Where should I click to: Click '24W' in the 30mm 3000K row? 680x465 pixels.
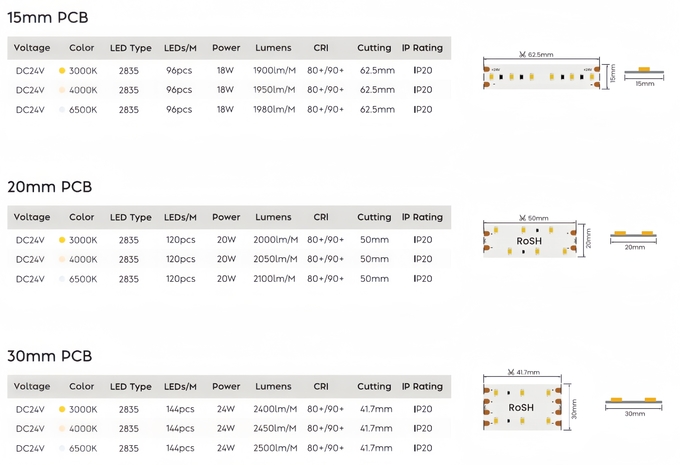pyautogui.click(x=226, y=409)
